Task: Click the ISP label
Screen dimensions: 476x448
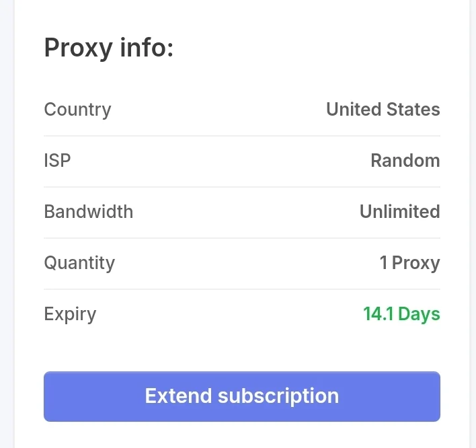Action: pyautogui.click(x=57, y=160)
